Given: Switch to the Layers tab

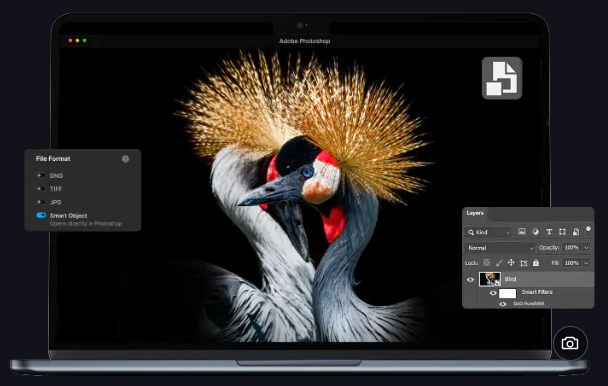Looking at the screenshot, I should point(475,213).
